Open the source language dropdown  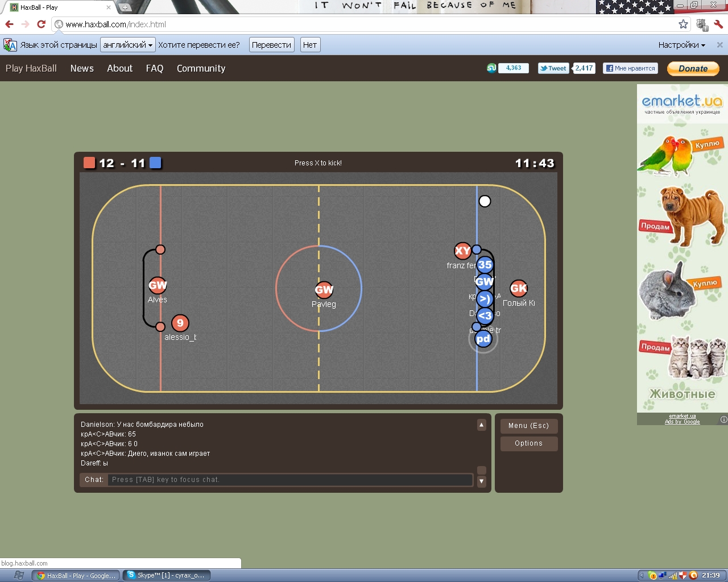pyautogui.click(x=127, y=45)
